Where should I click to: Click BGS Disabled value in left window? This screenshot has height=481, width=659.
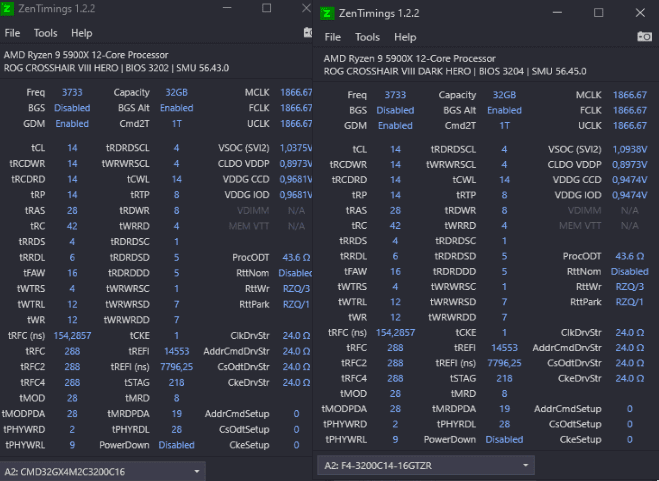72,108
